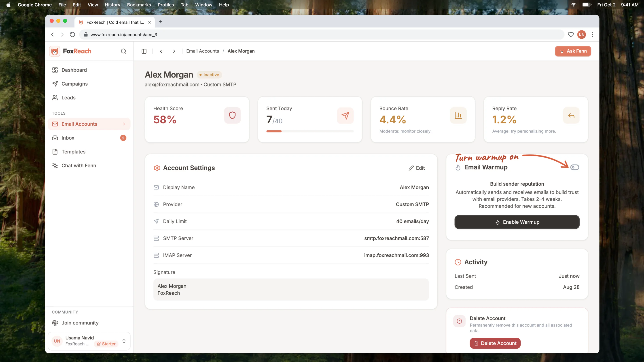Open a new browser tab
The image size is (644, 362).
tap(161, 21)
